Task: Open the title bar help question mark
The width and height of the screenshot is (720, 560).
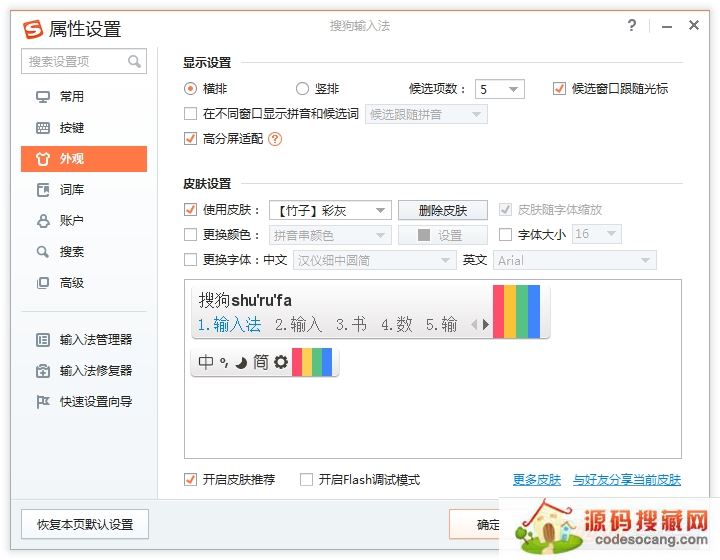Action: (632, 26)
